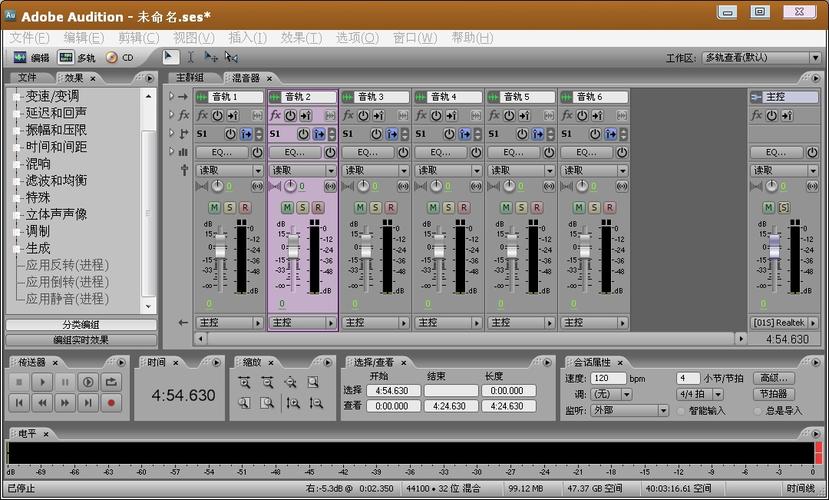Click the 高级... button in session properties
The image size is (829, 500).
point(773,378)
